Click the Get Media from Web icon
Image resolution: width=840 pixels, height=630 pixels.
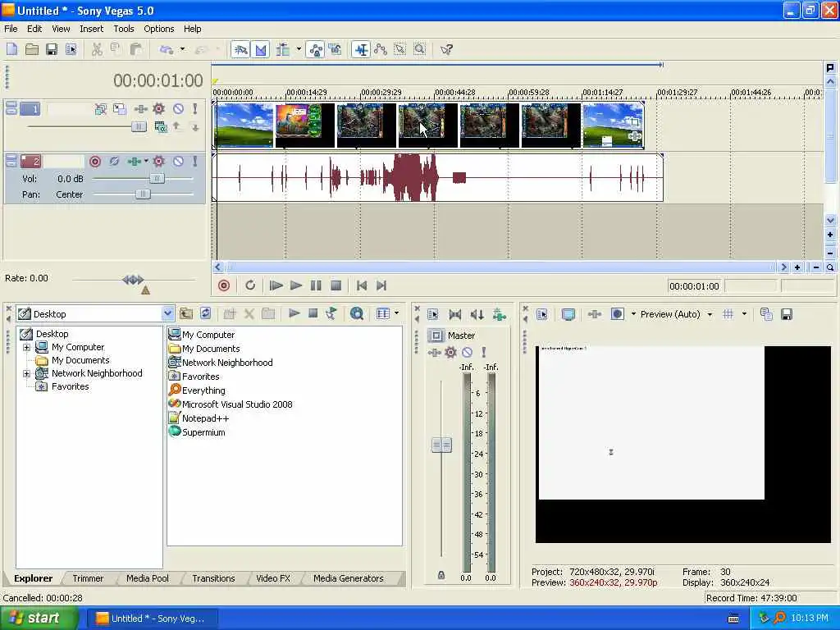[x=357, y=314]
